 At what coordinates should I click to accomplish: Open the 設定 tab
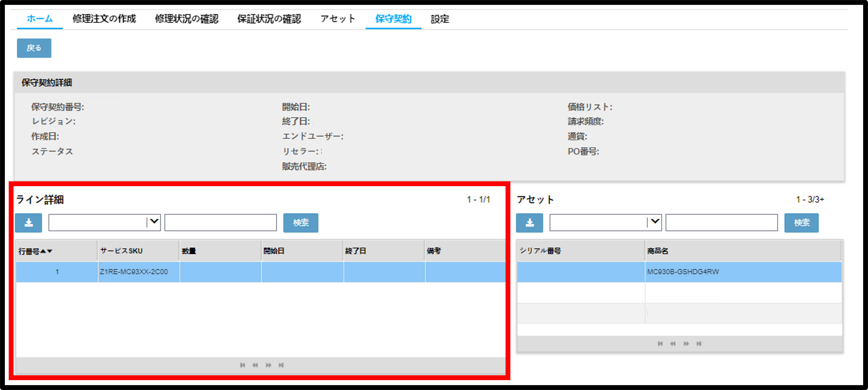[x=440, y=19]
